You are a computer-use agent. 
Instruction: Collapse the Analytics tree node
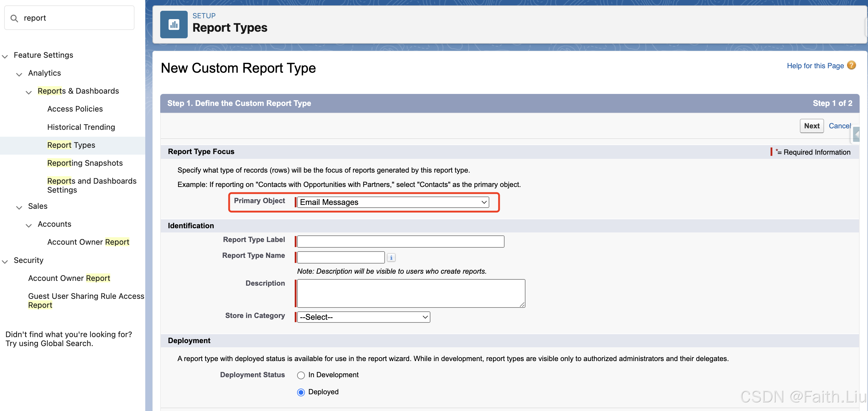point(19,74)
